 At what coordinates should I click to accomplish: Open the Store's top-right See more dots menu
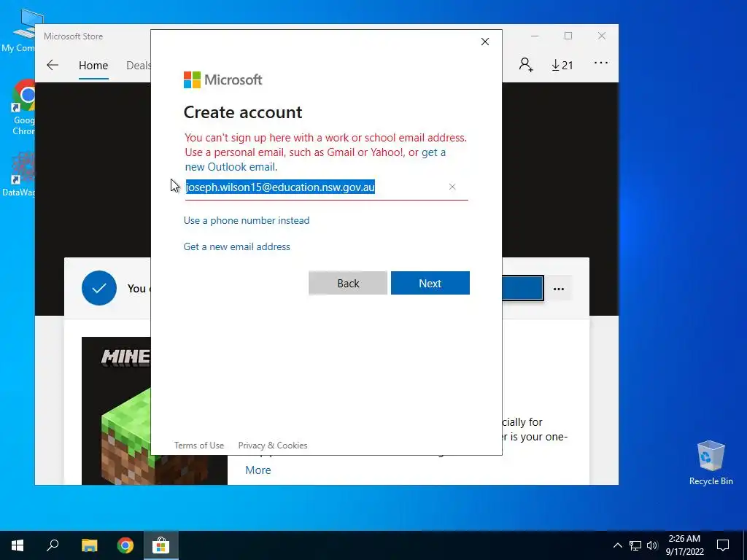point(601,63)
